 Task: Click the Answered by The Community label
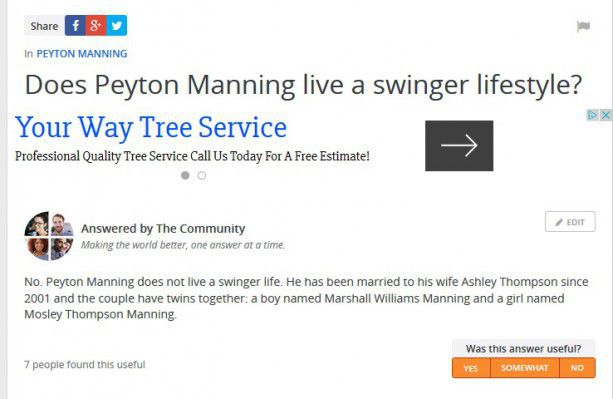click(x=163, y=228)
